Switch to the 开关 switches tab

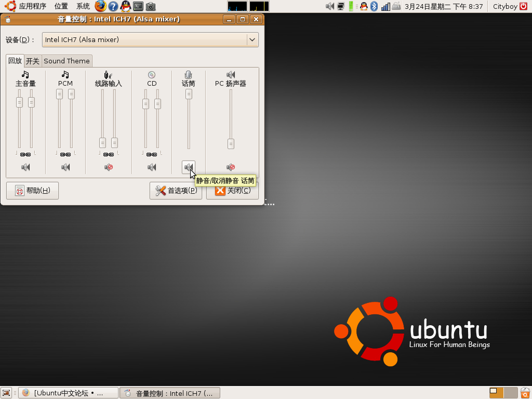tap(33, 61)
